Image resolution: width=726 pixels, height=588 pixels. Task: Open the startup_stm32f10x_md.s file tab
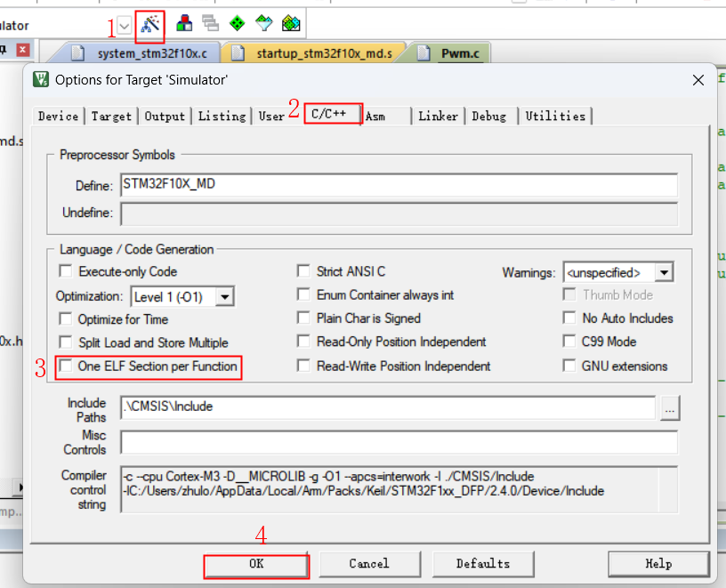pyautogui.click(x=315, y=53)
